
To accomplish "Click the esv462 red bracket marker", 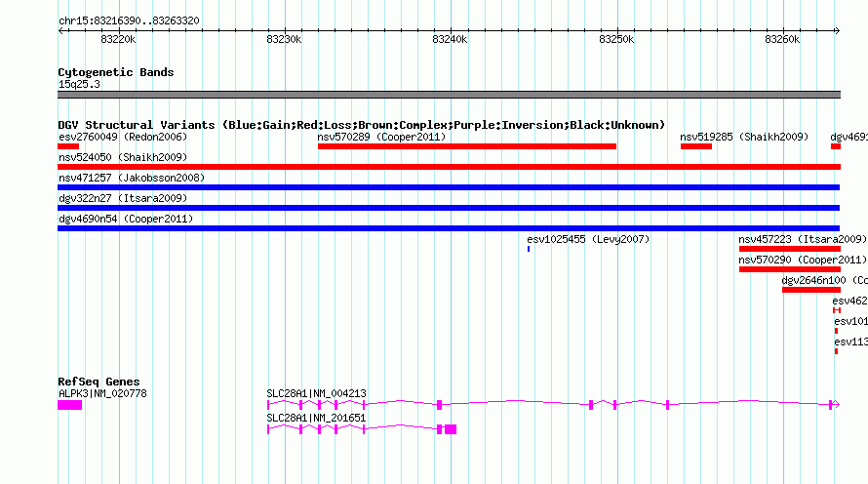I will coord(837,310).
